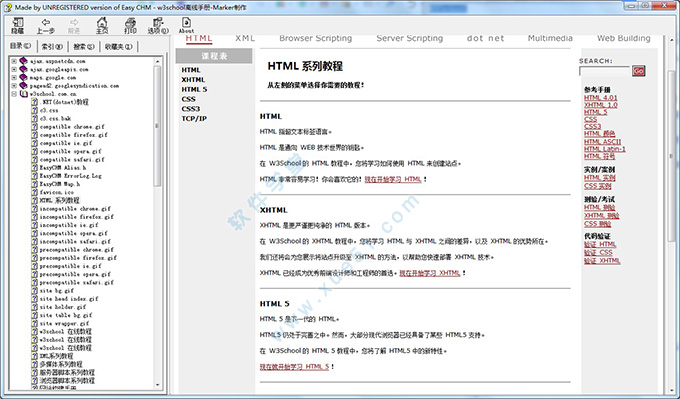Image resolution: width=680 pixels, height=399 pixels.
Task: Click the '现在开始学习 XHTML' link
Action: coord(430,273)
